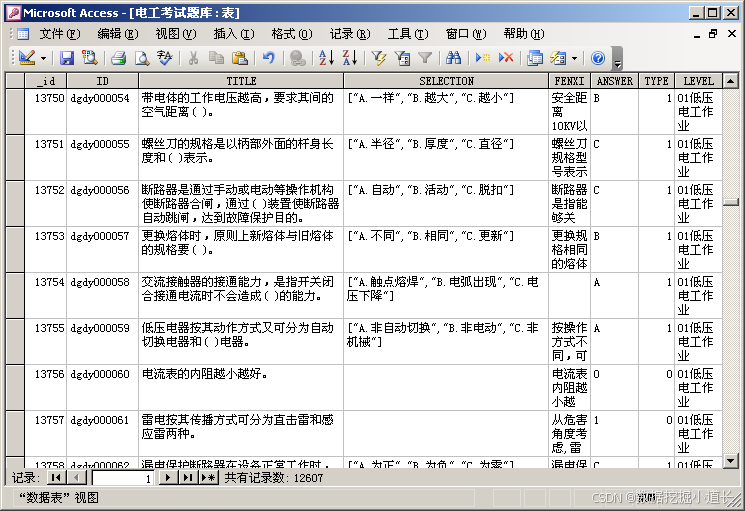Open Microsoft Access Help icon
Viewport: 745px width, 511px height.
pos(598,58)
